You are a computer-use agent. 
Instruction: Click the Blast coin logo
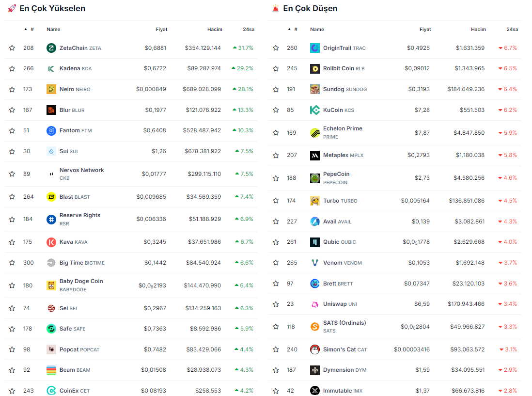point(51,197)
